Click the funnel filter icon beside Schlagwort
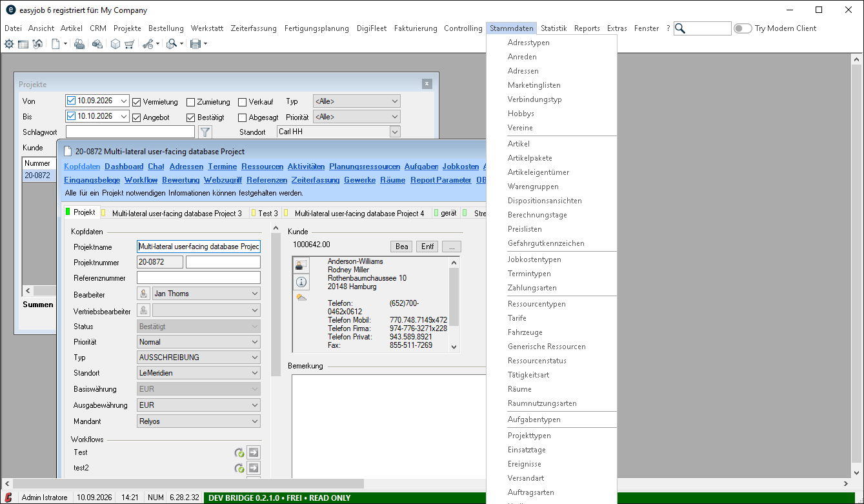 (x=205, y=132)
